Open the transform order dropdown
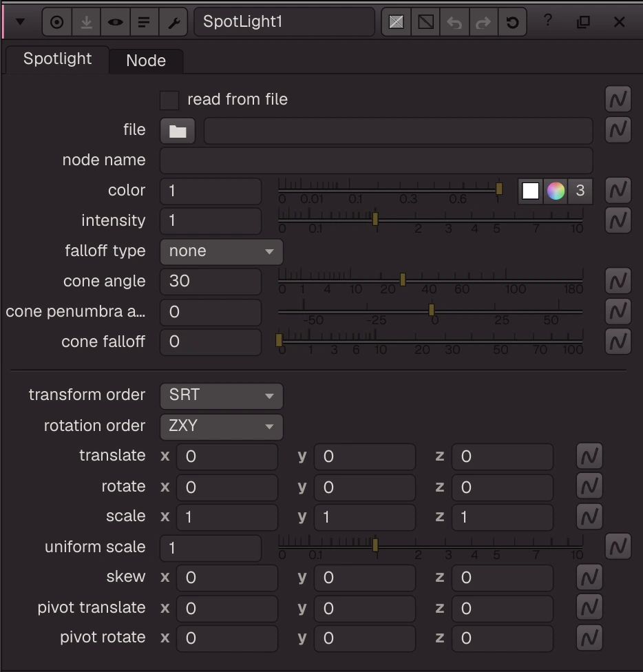643x672 pixels. tap(222, 396)
